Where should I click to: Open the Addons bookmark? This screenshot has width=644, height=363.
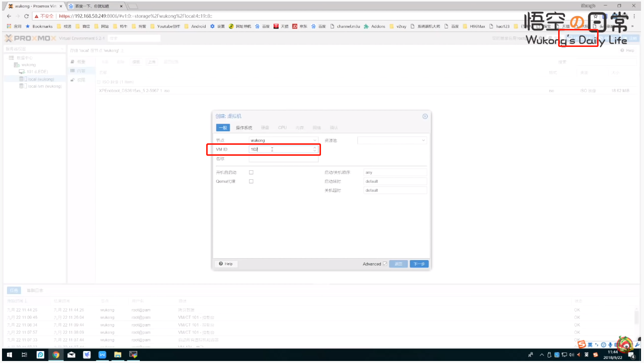374,26
